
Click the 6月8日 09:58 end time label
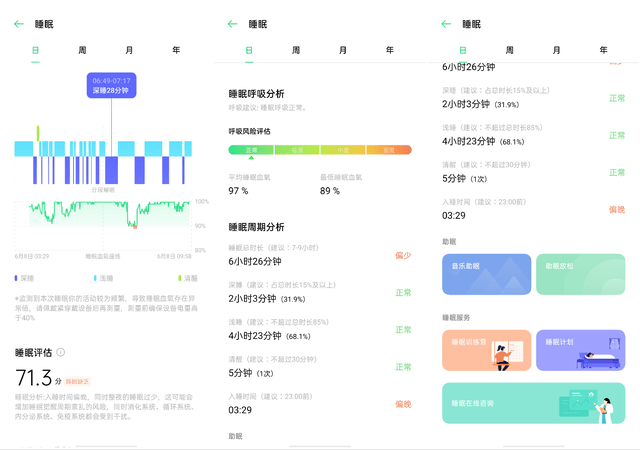pos(174,256)
